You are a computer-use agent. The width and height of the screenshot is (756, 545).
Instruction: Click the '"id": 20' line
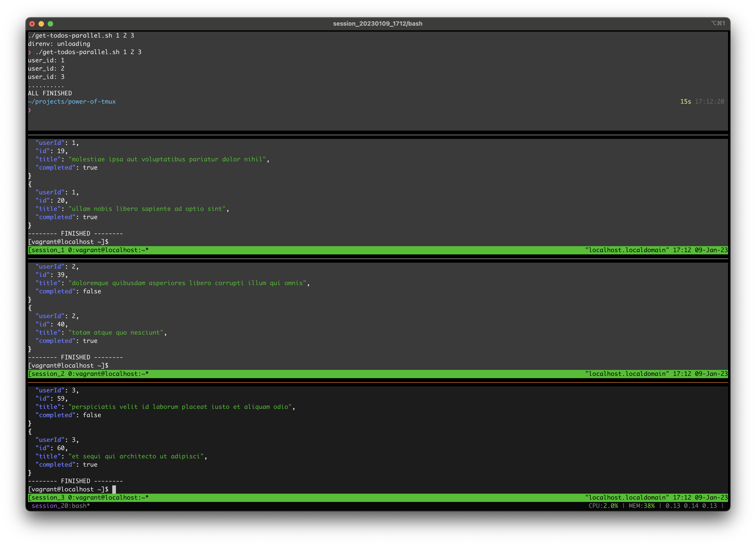(52, 201)
